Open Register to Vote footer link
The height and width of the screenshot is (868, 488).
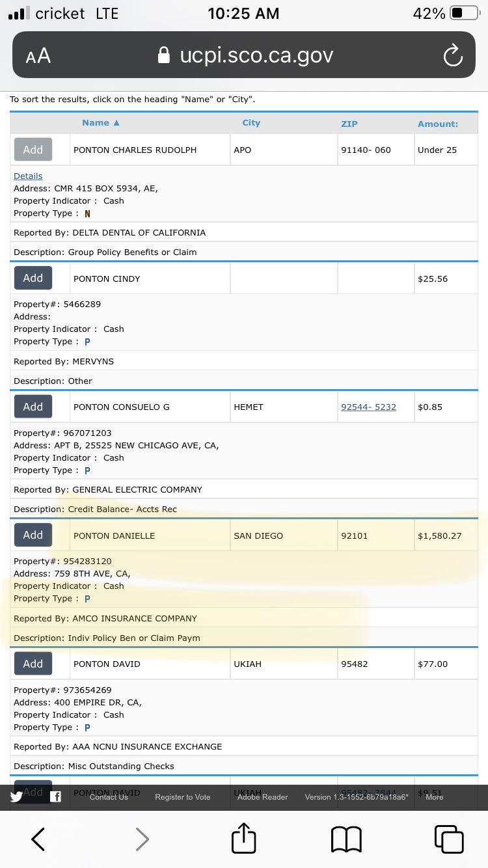[183, 797]
